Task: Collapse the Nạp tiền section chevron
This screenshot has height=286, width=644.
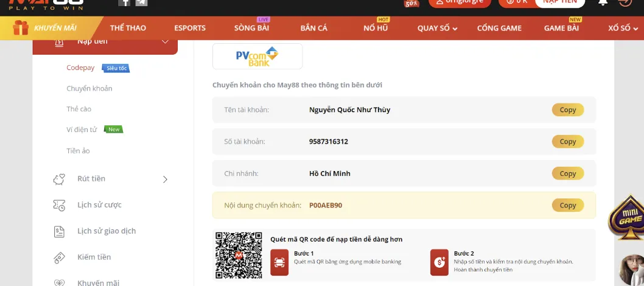Action: click(x=165, y=41)
